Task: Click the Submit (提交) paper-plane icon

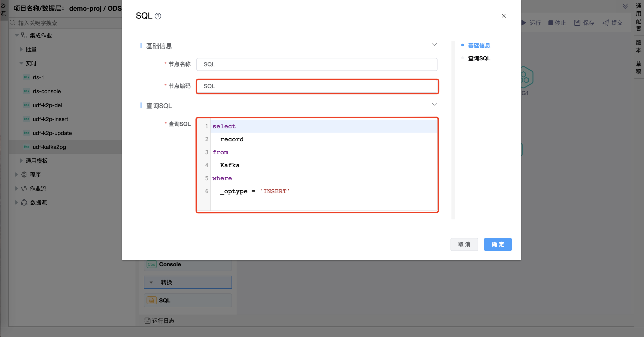Action: [605, 23]
